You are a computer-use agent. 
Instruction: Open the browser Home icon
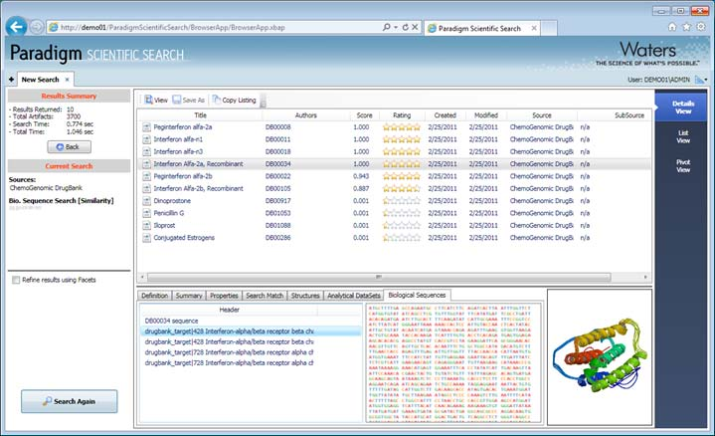pos(672,27)
